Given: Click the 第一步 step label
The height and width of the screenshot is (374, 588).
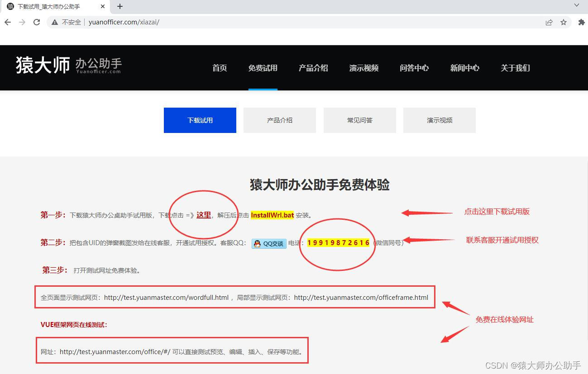Looking at the screenshot, I should click(x=53, y=215).
